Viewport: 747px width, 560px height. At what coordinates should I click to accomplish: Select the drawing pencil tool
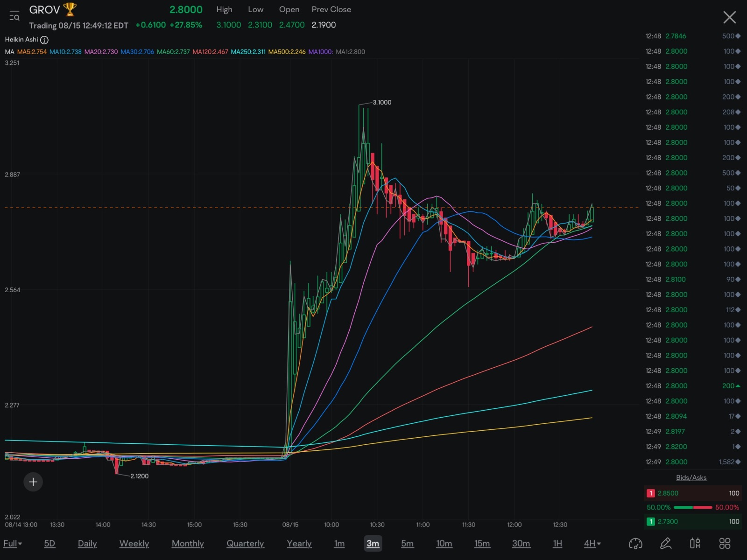click(666, 543)
